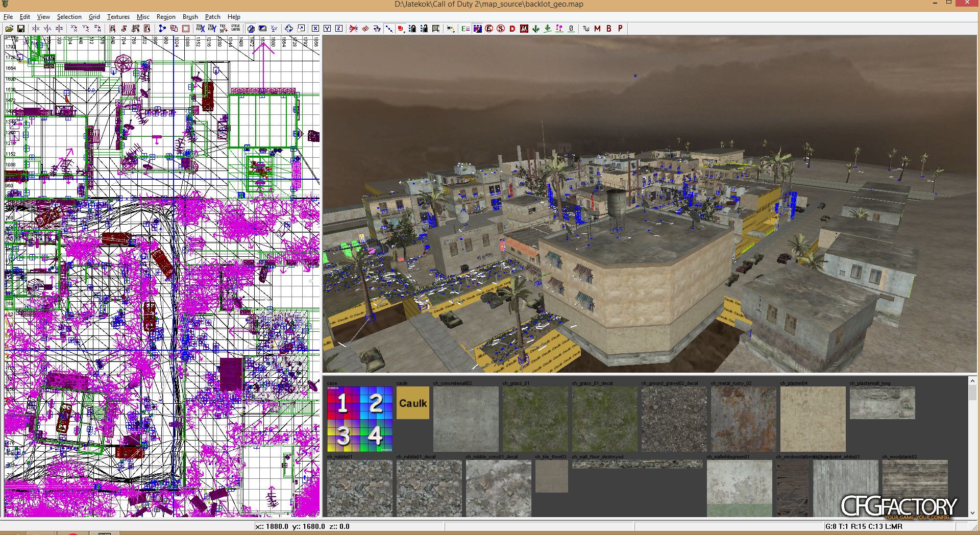Switch 2D view to the Y axis button
Screen dimensions: 980x535
tap(327, 29)
